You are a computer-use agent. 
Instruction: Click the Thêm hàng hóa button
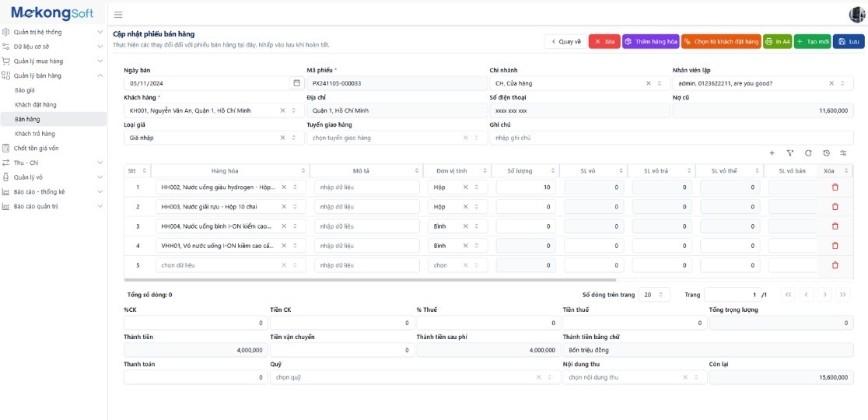(650, 42)
